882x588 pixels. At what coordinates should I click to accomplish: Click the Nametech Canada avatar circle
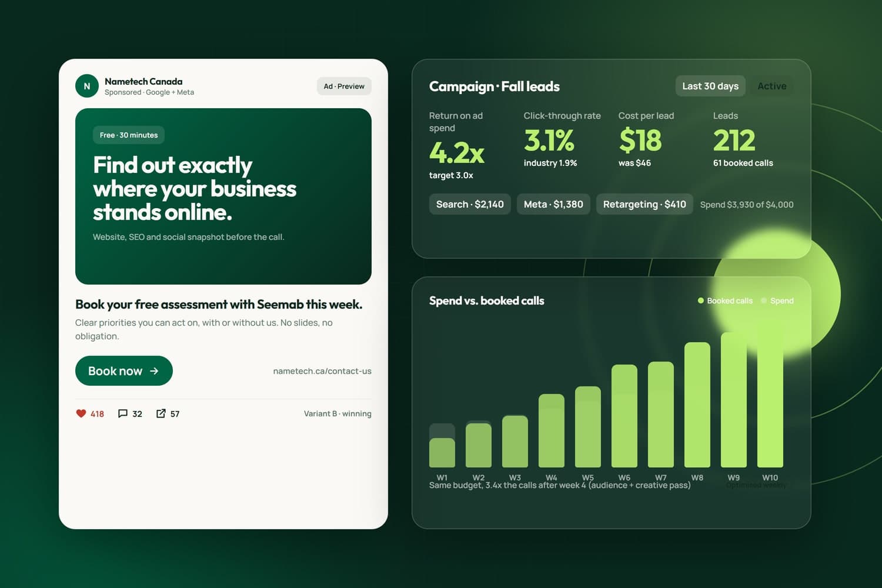click(x=87, y=86)
